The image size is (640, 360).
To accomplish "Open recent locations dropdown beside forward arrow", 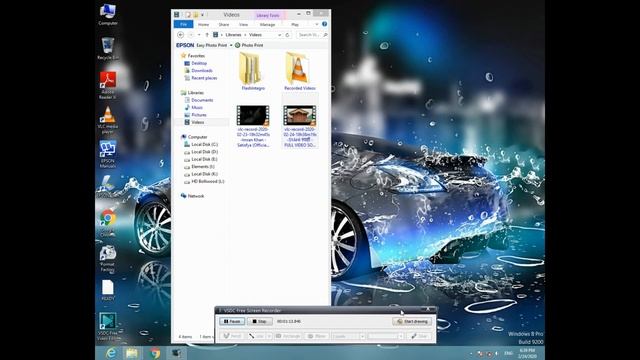I will click(199, 35).
